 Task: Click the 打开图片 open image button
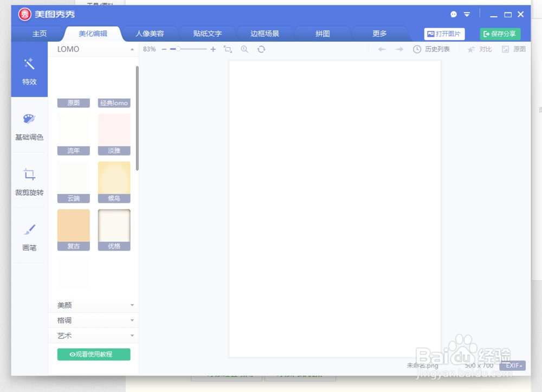(x=444, y=33)
